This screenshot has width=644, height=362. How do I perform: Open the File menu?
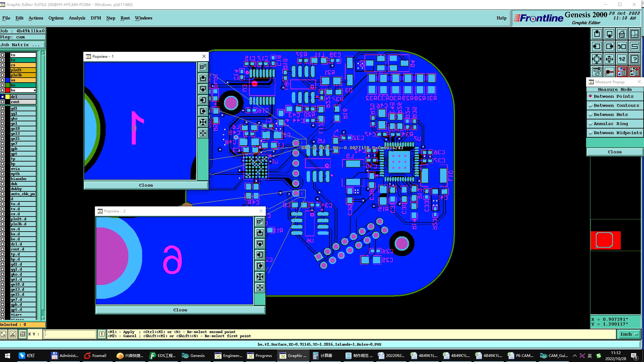pos(6,18)
